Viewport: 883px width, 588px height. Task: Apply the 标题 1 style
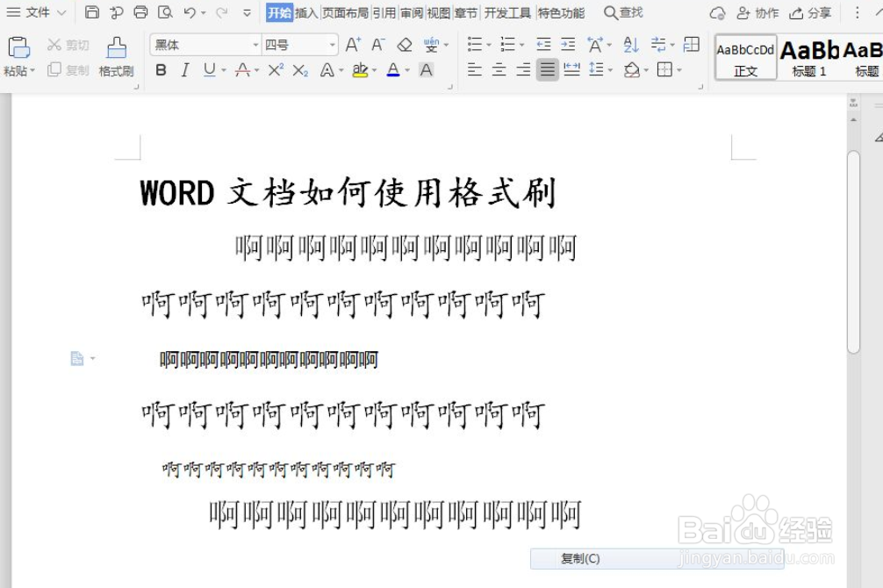(808, 53)
